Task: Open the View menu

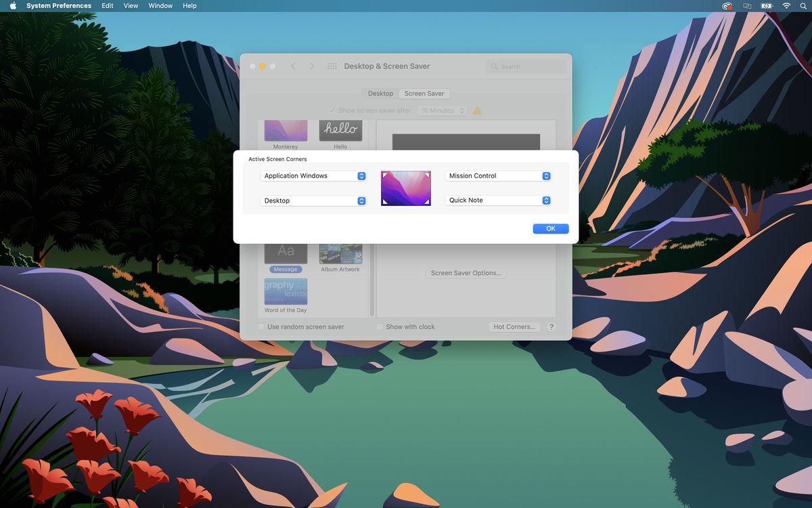Action: click(130, 5)
